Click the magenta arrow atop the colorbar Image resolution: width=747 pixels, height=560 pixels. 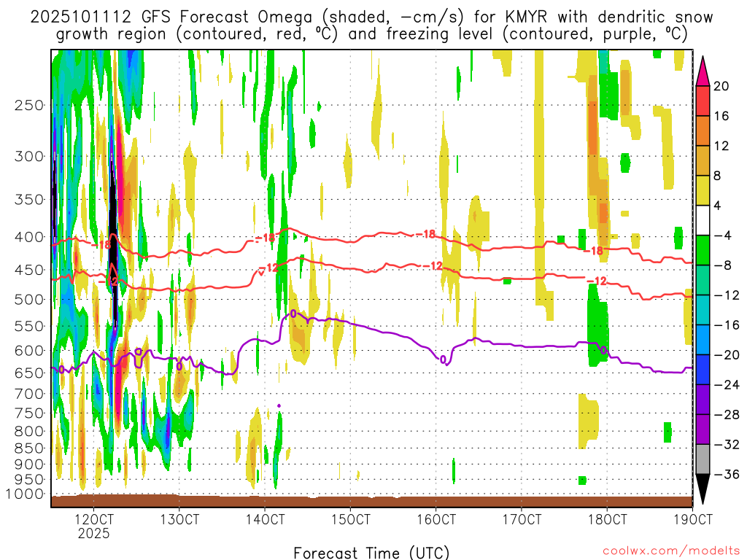(703, 71)
